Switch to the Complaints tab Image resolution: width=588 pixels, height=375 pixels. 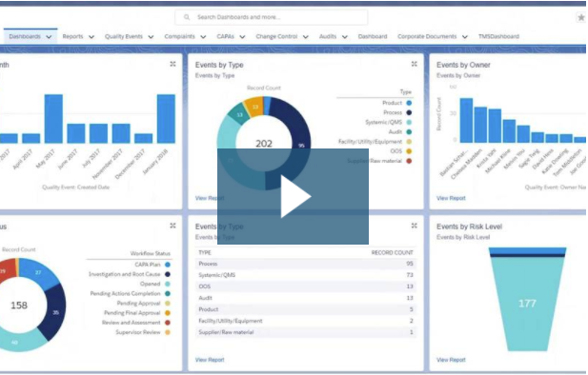click(x=179, y=36)
